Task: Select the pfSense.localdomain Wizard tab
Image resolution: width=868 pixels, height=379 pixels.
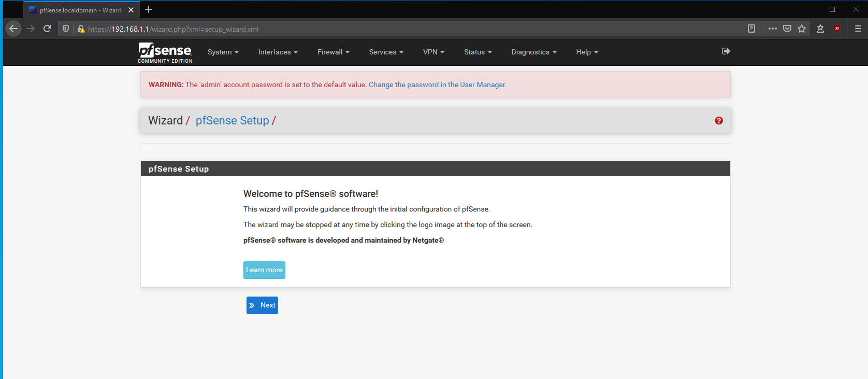Action: pos(81,10)
